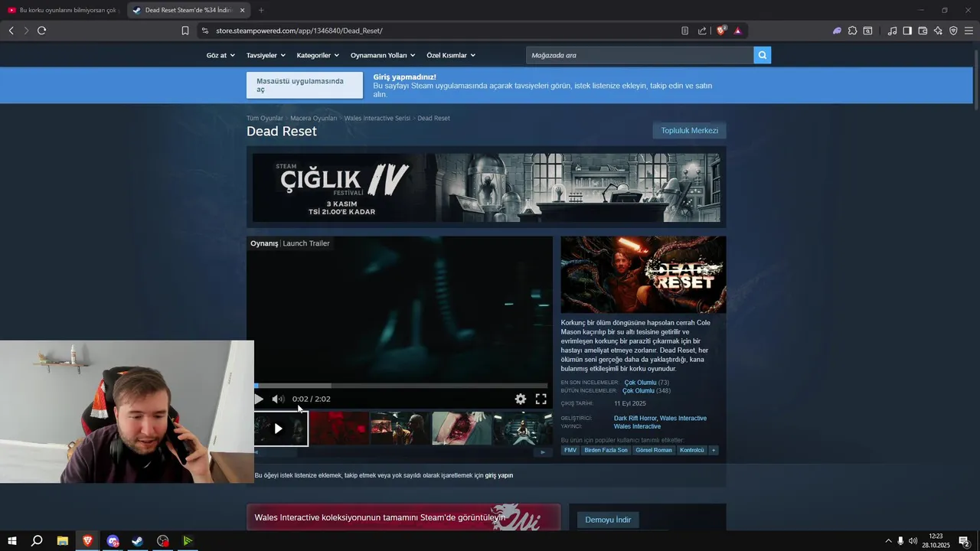Viewport: 980px width, 551px height.
Task: Toggle the browser sidebar panel icon
Action: (907, 31)
